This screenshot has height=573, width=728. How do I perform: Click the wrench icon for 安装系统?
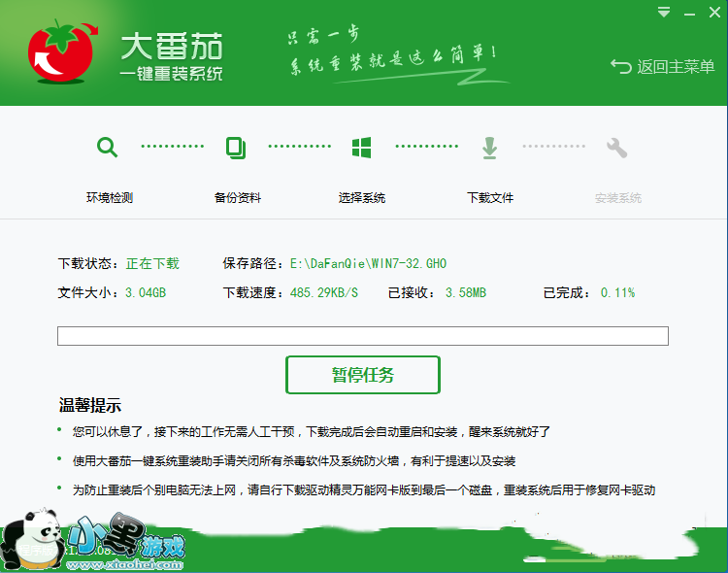616,148
